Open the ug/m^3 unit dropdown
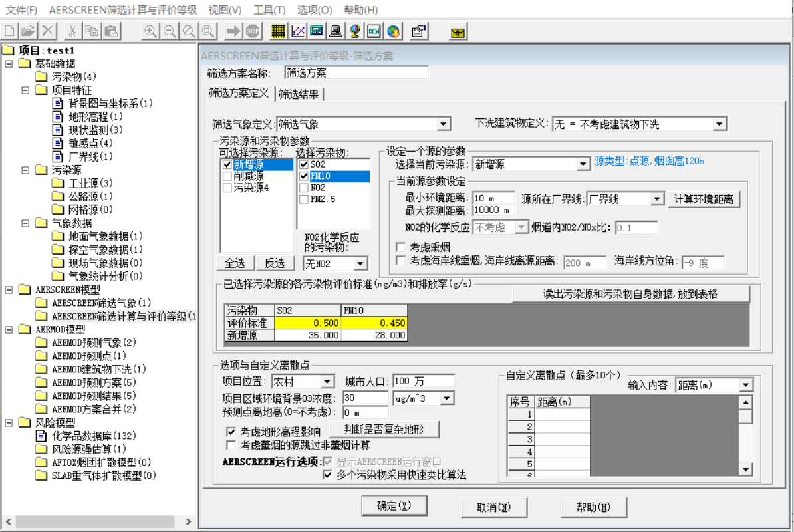Screen dimensions: 794x532 (446, 398)
